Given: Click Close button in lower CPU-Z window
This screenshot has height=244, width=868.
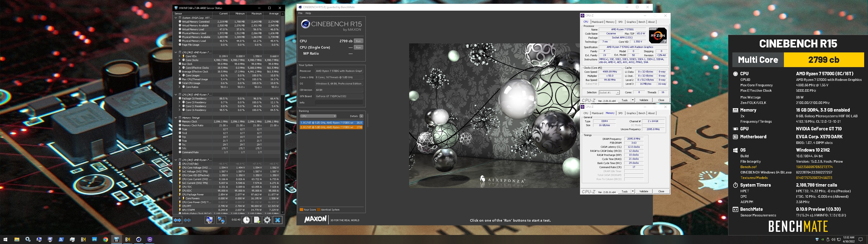Looking at the screenshot, I should point(661,191).
